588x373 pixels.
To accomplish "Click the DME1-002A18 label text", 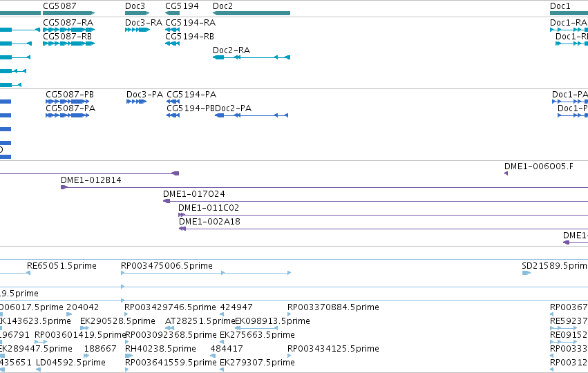I will (209, 222).
